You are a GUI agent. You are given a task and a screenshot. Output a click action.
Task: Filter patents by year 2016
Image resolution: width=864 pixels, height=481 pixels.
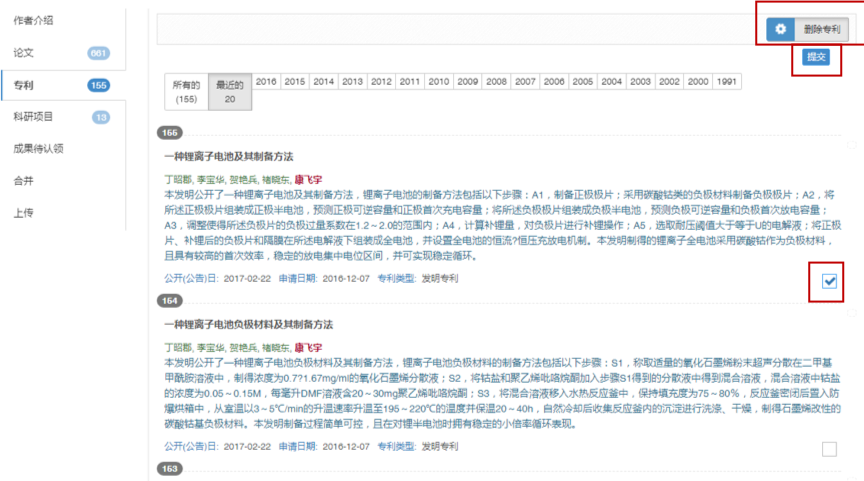(266, 82)
